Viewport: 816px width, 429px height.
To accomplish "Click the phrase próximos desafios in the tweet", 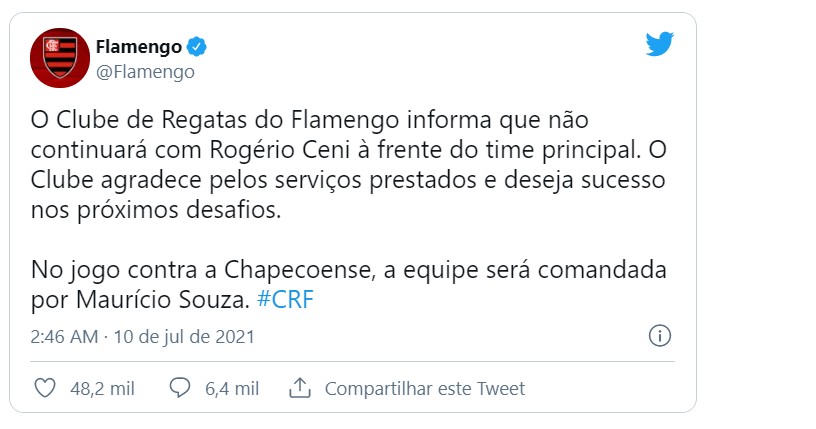I will (179, 210).
